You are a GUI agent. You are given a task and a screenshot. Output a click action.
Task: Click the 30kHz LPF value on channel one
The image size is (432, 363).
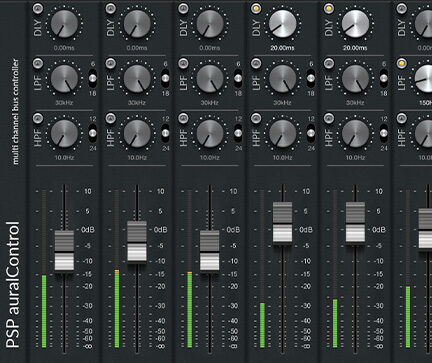click(x=64, y=103)
